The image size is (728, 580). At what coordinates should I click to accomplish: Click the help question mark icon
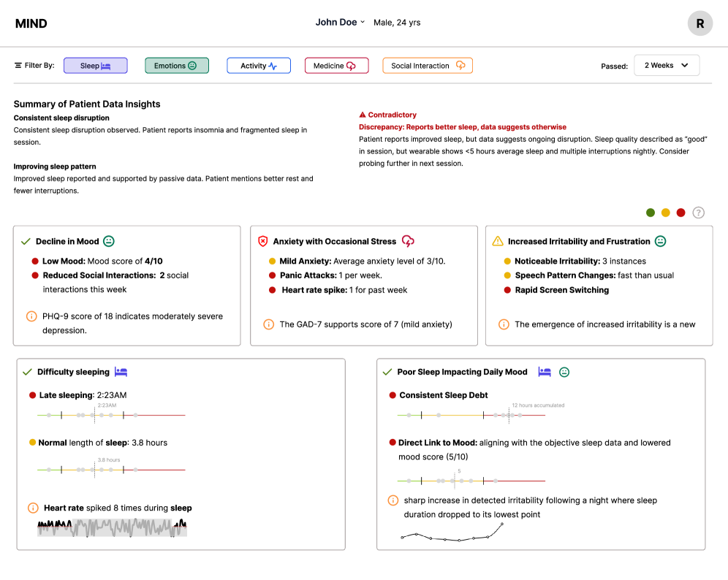698,213
